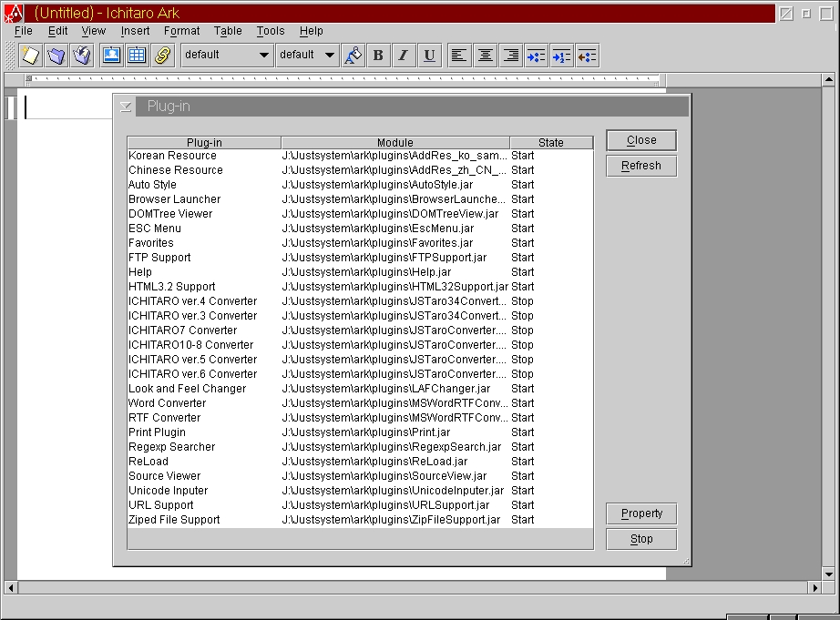Create a new document from the toolbar
The height and width of the screenshot is (620, 840).
pos(31,56)
